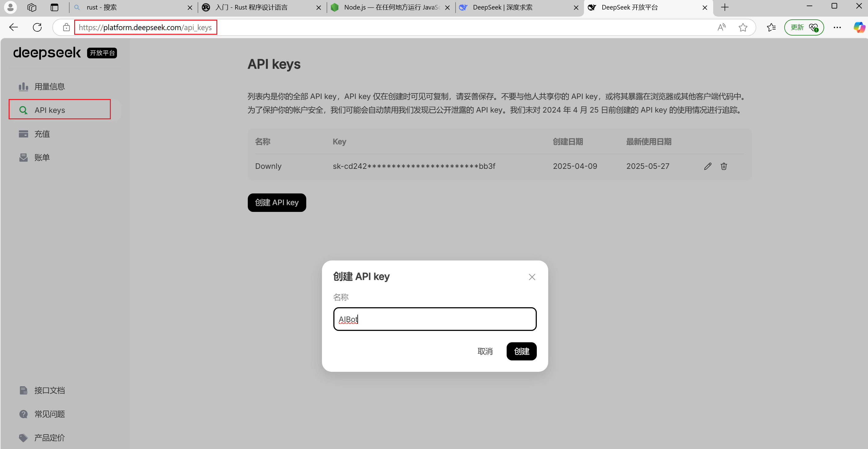Edit the Downly key with pencil icon
Viewport: 868px width, 449px height.
(708, 166)
